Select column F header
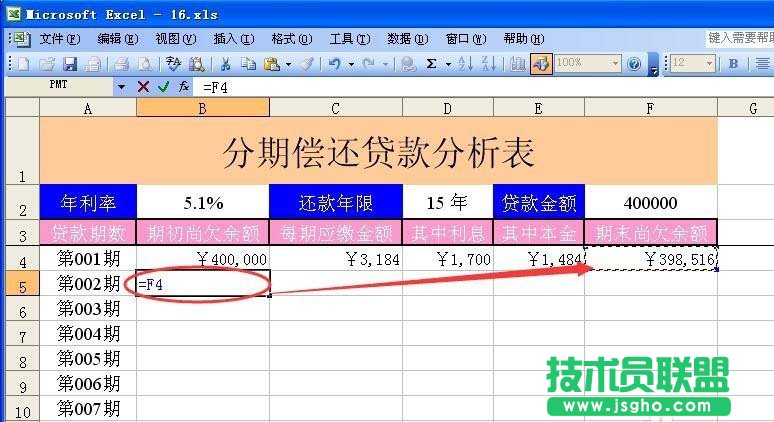774x422 pixels. click(x=651, y=108)
